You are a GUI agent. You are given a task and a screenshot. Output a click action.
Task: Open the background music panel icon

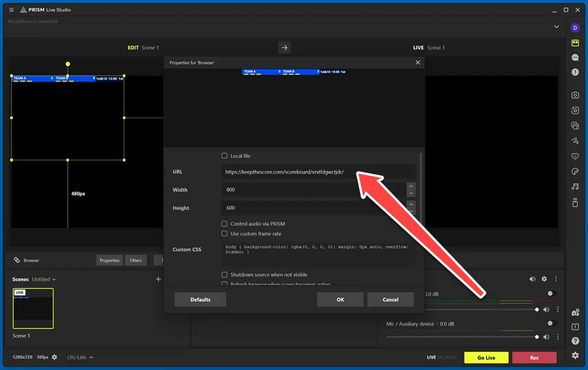575,186
